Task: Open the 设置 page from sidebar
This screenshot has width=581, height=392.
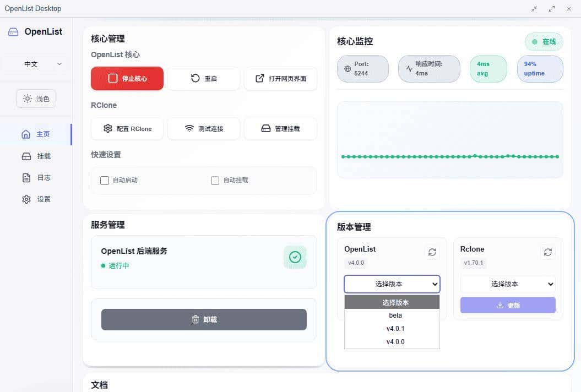Action: [36, 199]
